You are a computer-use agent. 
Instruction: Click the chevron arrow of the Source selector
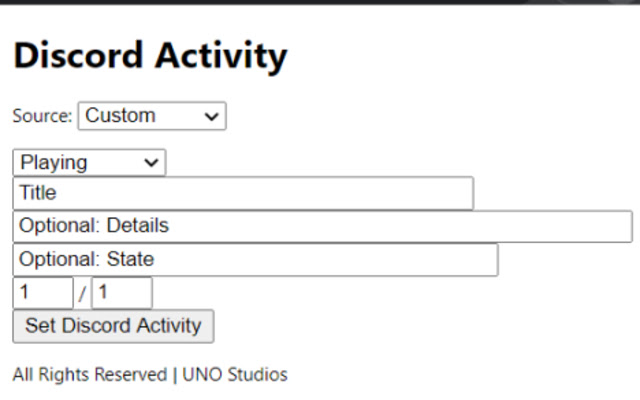tap(211, 117)
